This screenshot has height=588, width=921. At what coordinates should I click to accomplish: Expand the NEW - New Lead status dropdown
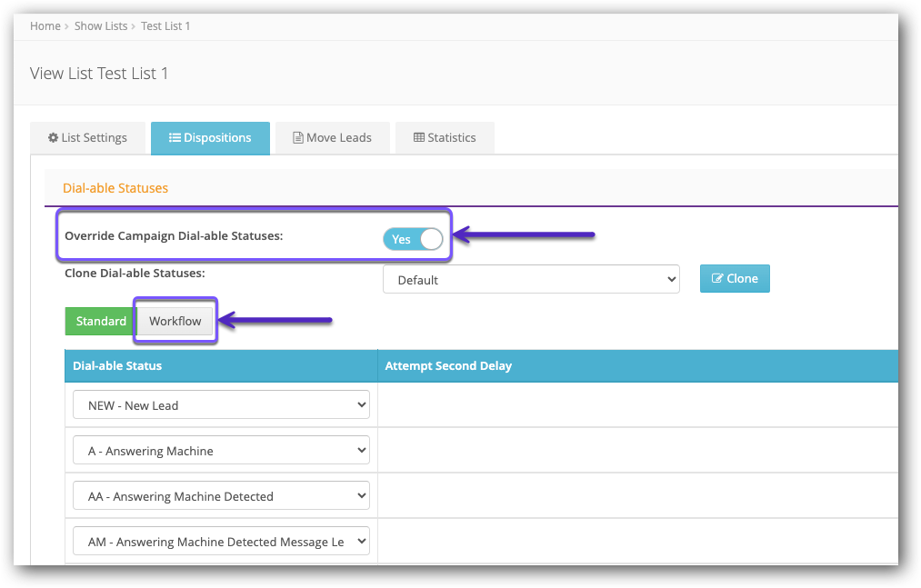[x=221, y=405]
